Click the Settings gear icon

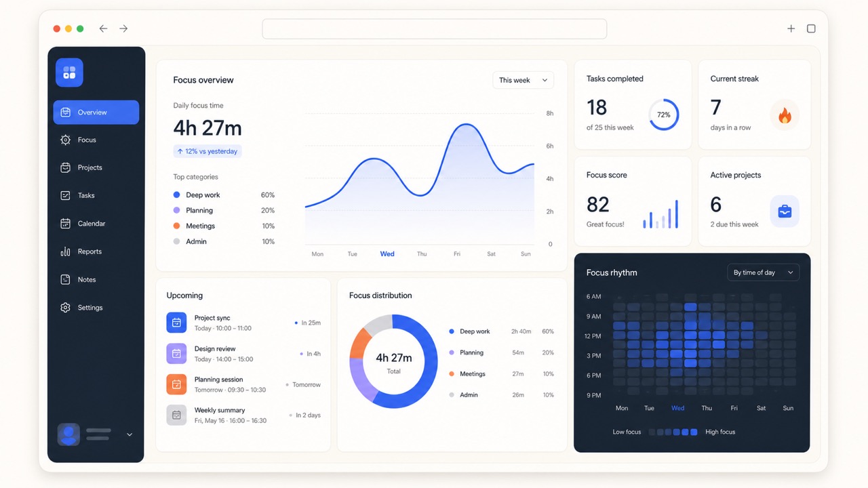click(x=65, y=308)
